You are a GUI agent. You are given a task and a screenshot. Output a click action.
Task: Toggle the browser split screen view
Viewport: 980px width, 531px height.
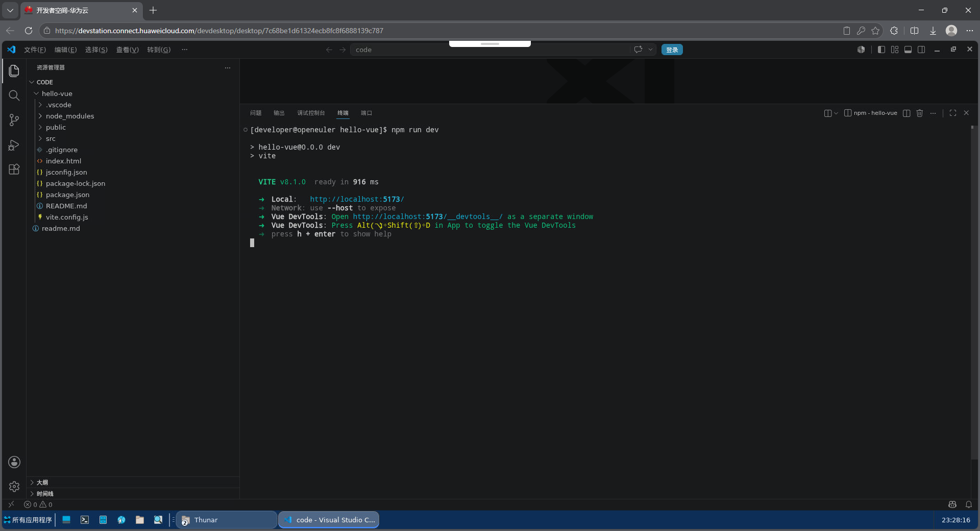tap(914, 31)
